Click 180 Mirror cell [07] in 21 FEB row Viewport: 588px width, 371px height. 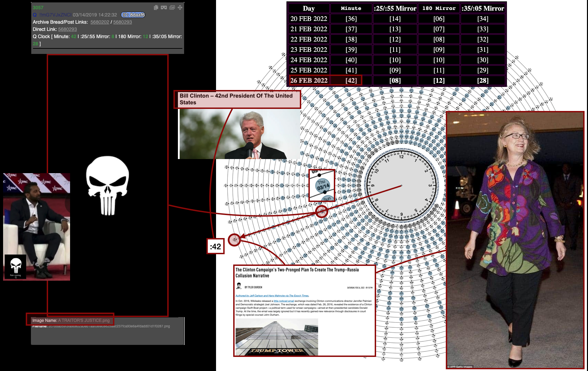point(439,29)
